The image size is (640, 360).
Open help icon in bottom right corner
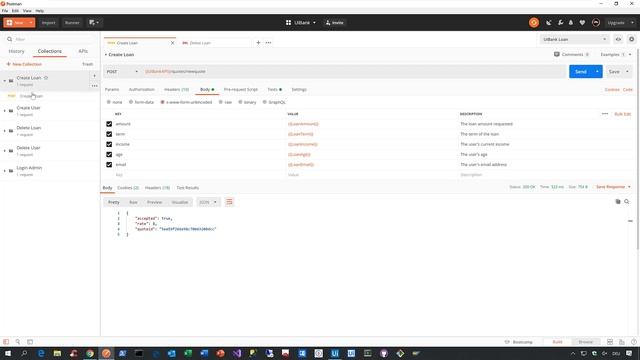633,342
